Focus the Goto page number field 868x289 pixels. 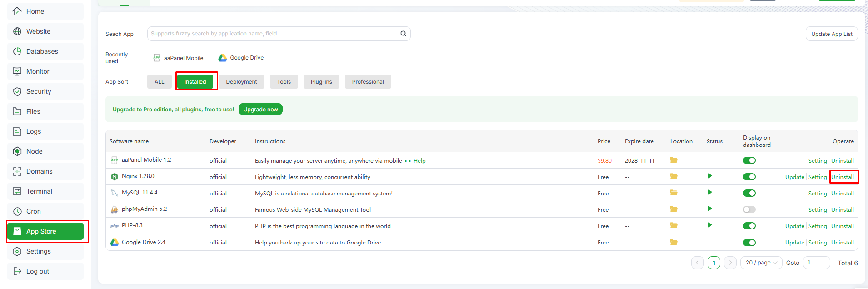[x=816, y=263]
